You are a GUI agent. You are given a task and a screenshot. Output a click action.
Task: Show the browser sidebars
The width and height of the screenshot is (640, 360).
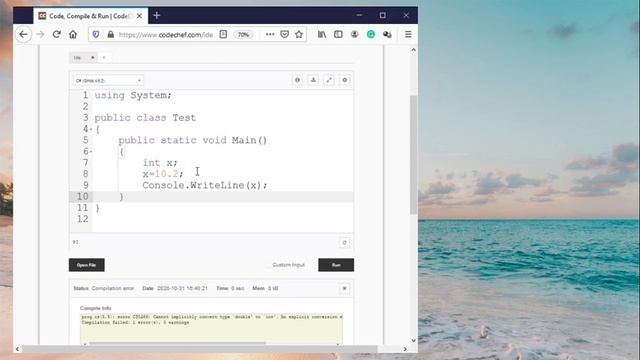click(338, 34)
